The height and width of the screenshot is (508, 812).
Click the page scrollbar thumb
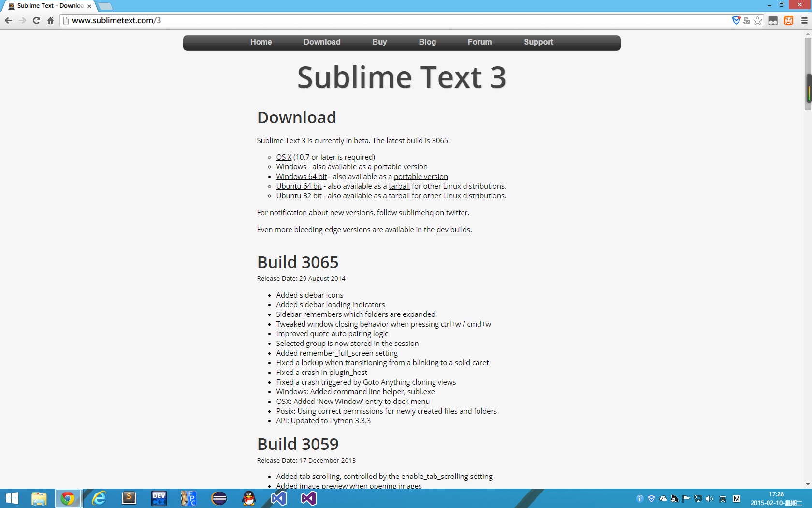tap(808, 74)
